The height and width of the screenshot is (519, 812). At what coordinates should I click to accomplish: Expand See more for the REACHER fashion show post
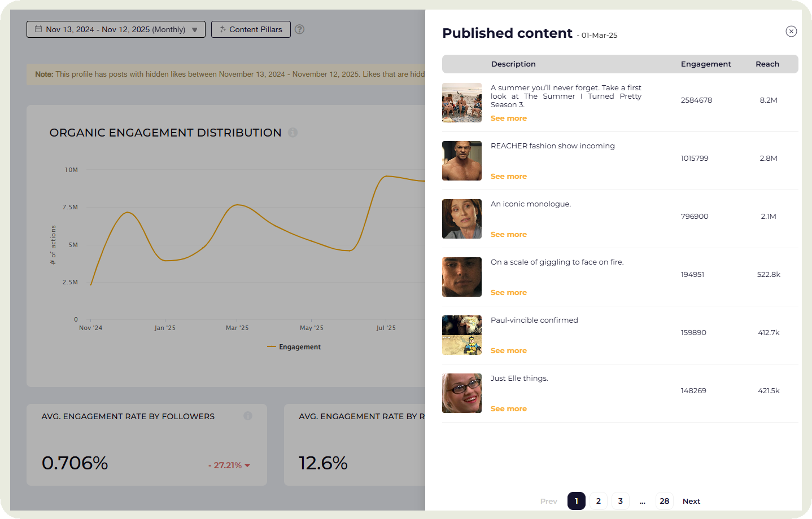pos(508,176)
